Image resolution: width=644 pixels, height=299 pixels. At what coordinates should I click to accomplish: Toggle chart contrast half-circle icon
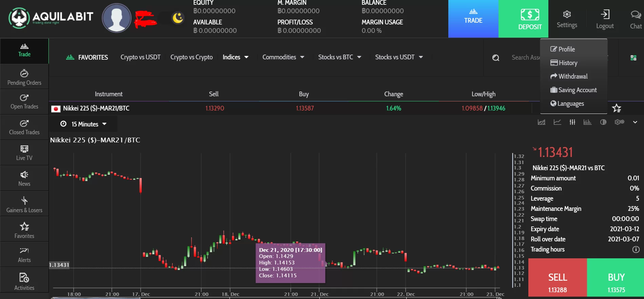(x=603, y=122)
